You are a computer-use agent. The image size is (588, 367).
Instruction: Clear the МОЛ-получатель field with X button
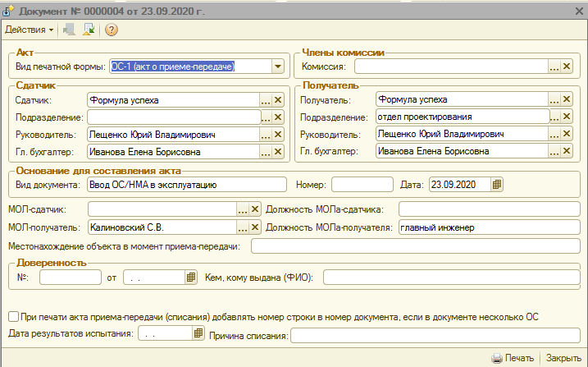tap(255, 228)
